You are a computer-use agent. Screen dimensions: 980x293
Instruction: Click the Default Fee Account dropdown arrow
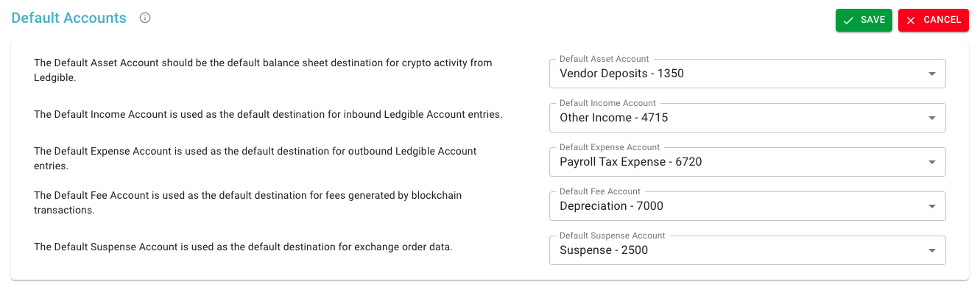pos(931,206)
